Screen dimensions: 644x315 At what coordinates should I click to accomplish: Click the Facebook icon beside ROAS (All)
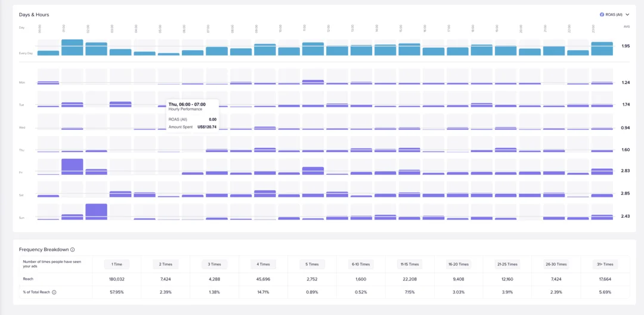coord(602,14)
